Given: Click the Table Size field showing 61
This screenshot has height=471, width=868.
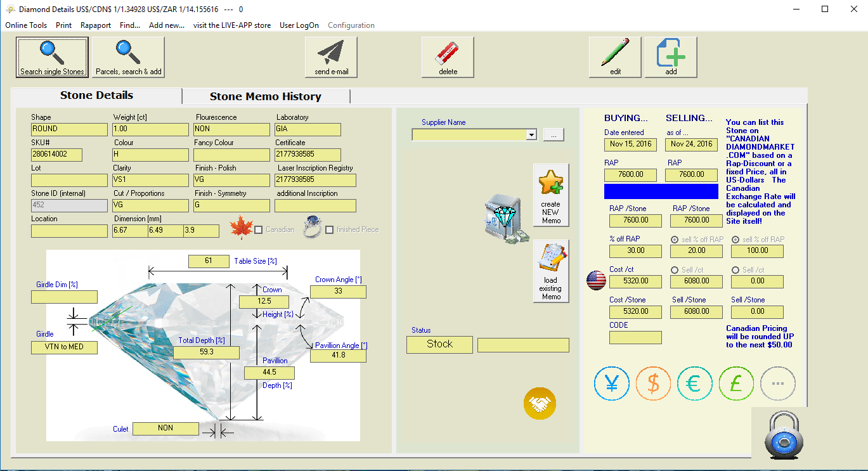Looking at the screenshot, I should [209, 261].
